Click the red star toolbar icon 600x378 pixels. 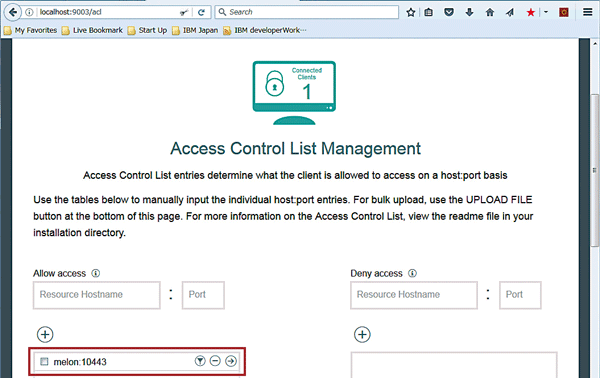pos(530,12)
